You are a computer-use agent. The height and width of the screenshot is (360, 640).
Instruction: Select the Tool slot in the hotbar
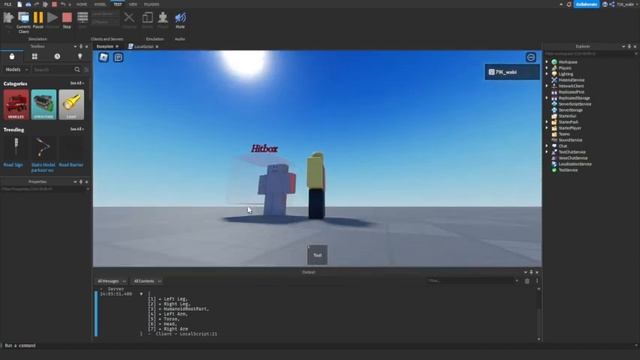coord(317,255)
